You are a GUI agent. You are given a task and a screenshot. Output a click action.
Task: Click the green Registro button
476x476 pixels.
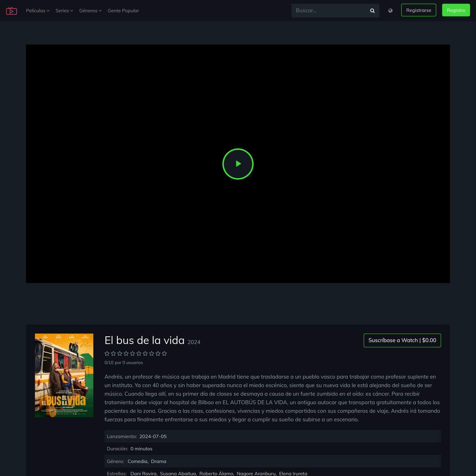(456, 10)
